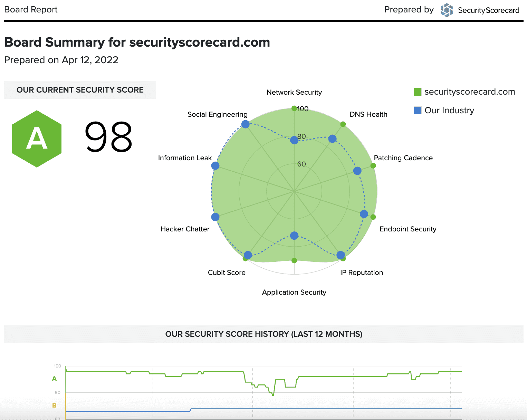The image size is (527, 420).
Task: Click the green securityscorecard.com legend swatch
Action: (x=418, y=92)
